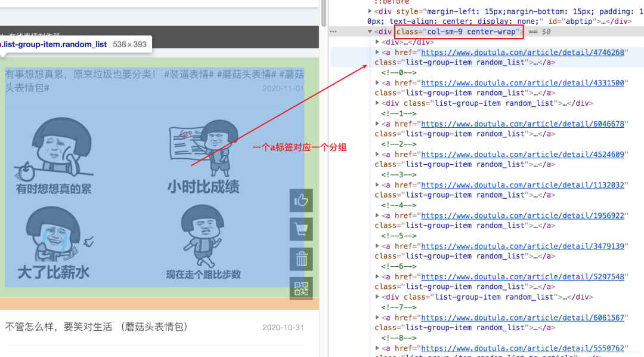Expand anchor node for article 4524609
This screenshot has width=644, height=357.
pos(377,154)
